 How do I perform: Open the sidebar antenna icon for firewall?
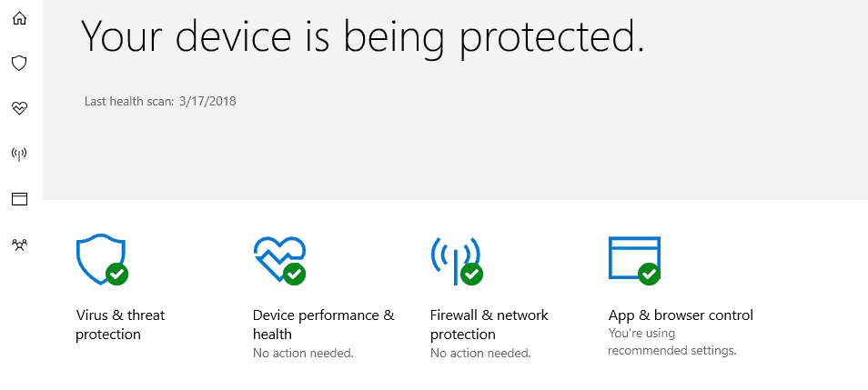[19, 154]
